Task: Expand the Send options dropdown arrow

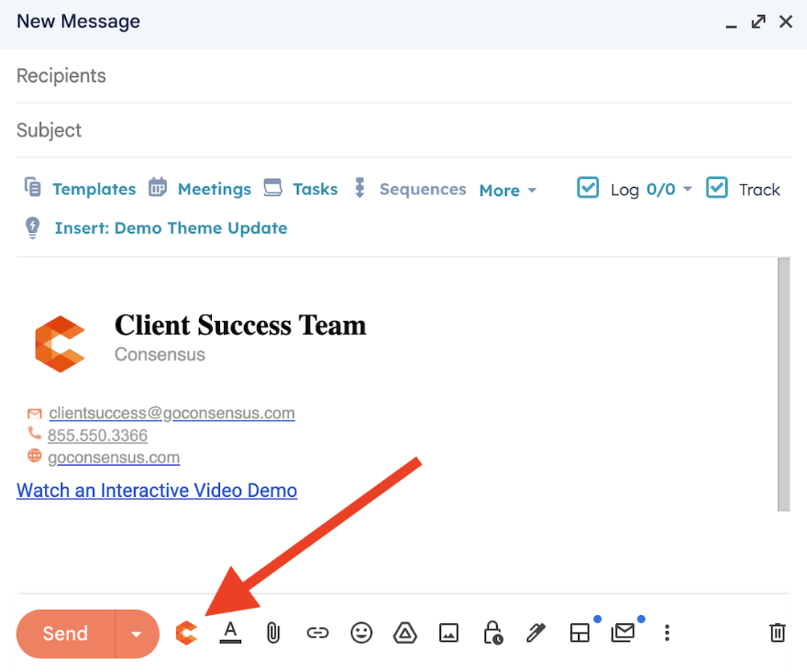Action: click(137, 634)
